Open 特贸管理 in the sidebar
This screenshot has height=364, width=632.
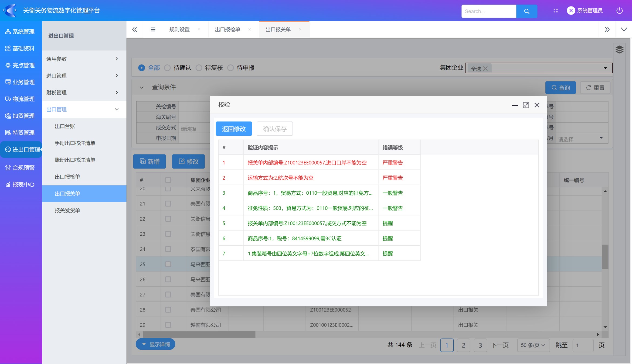[20, 133]
